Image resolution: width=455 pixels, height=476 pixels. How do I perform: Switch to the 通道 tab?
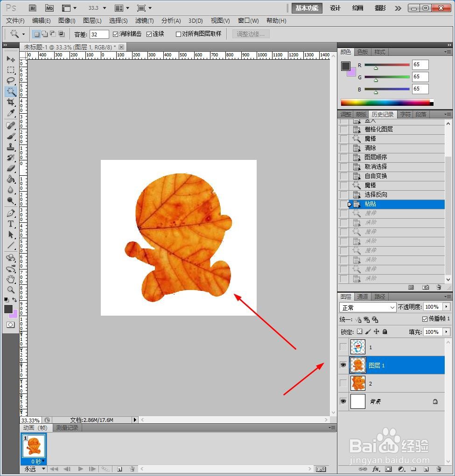coord(363,297)
